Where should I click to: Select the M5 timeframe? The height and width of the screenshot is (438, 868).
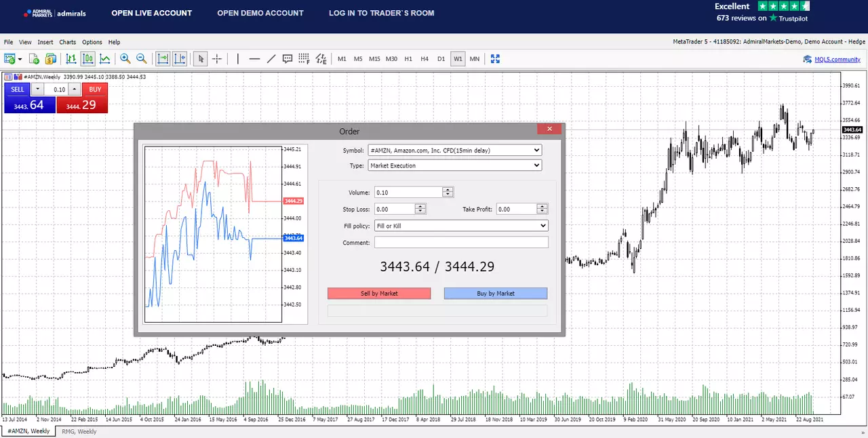tap(358, 59)
